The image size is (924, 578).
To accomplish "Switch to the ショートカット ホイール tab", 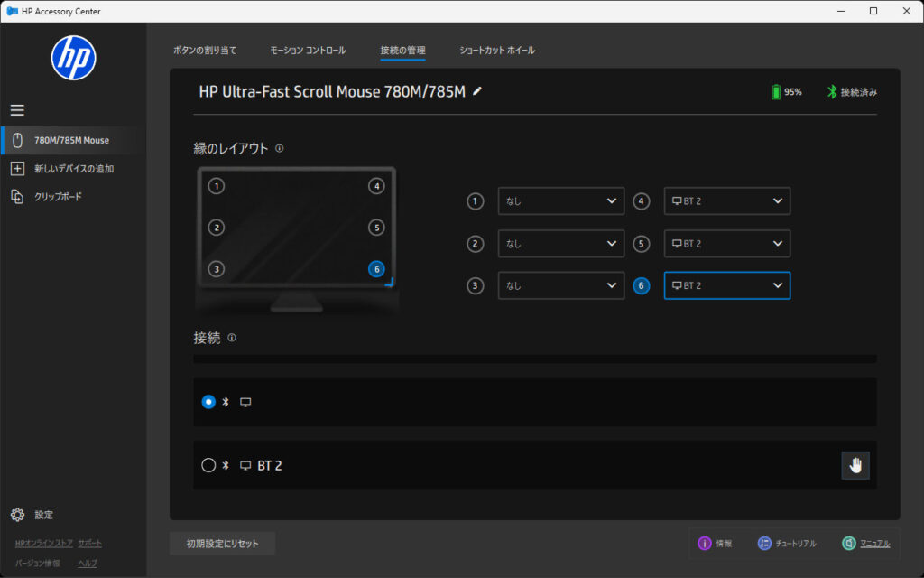I will pos(497,51).
